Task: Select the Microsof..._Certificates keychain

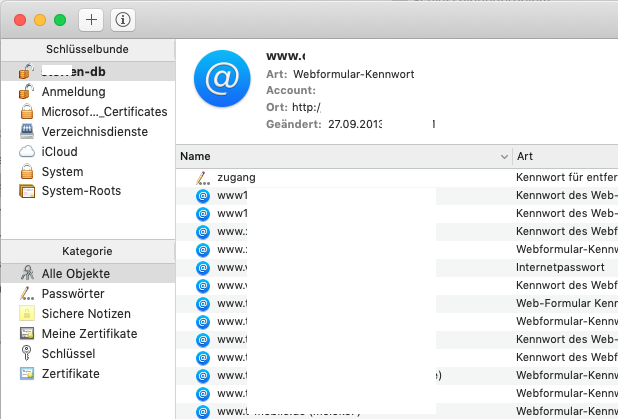Action: [x=88, y=112]
